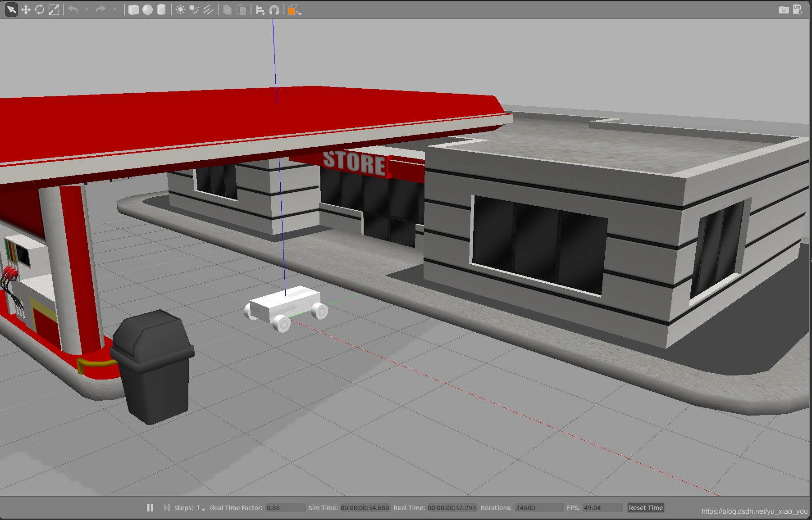Choose the scale mode tool
Image resolution: width=812 pixels, height=520 pixels.
coord(54,10)
